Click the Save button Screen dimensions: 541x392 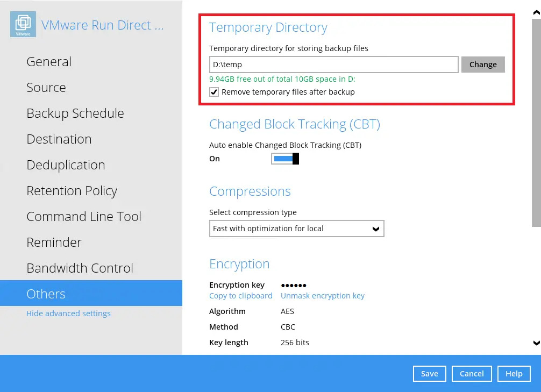(429, 374)
